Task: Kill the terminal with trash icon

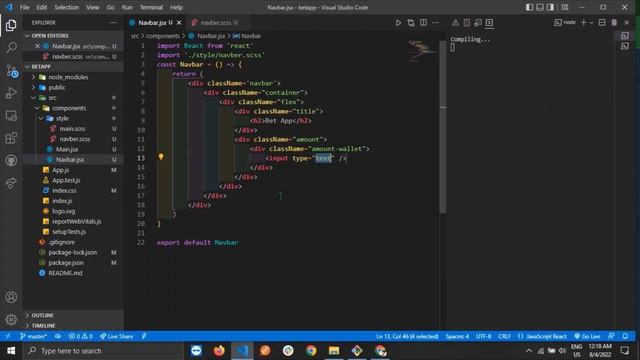Action: click(x=614, y=22)
